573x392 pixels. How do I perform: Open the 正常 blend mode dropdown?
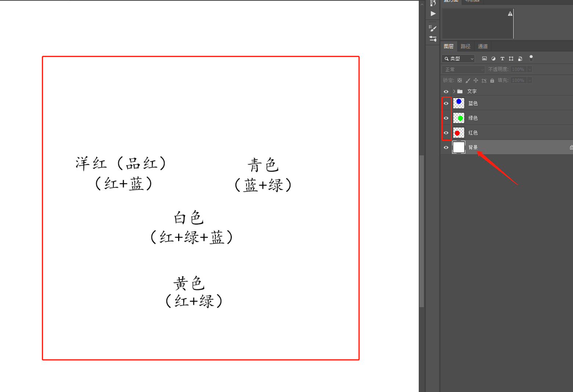click(464, 69)
